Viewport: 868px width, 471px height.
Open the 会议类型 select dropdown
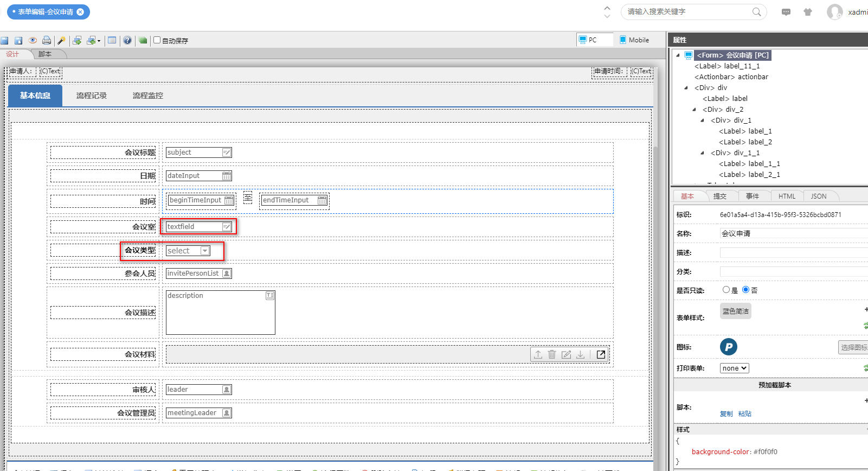coord(188,251)
